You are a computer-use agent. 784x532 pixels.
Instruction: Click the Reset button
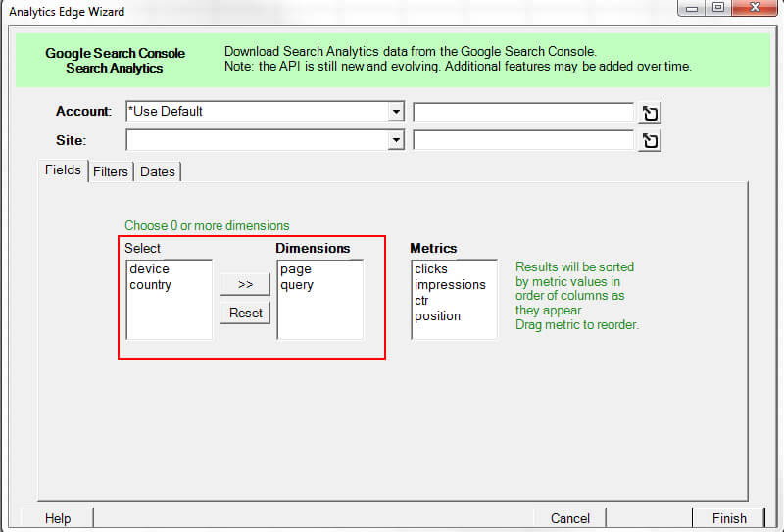tap(245, 313)
